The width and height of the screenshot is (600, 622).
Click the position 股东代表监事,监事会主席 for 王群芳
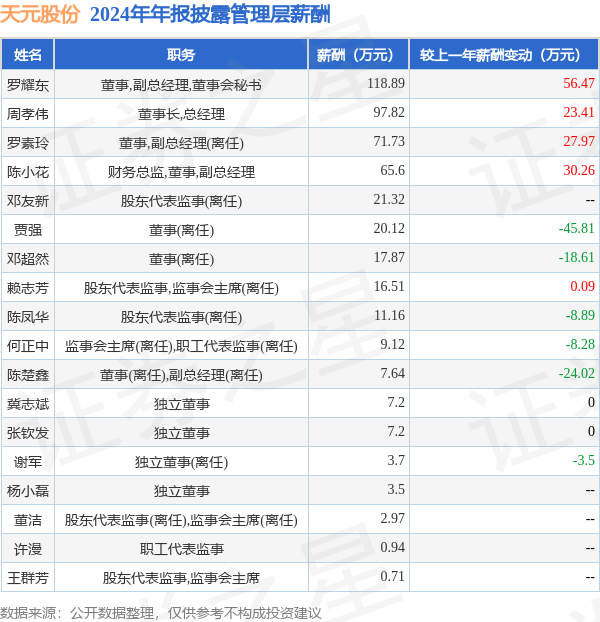click(181, 578)
